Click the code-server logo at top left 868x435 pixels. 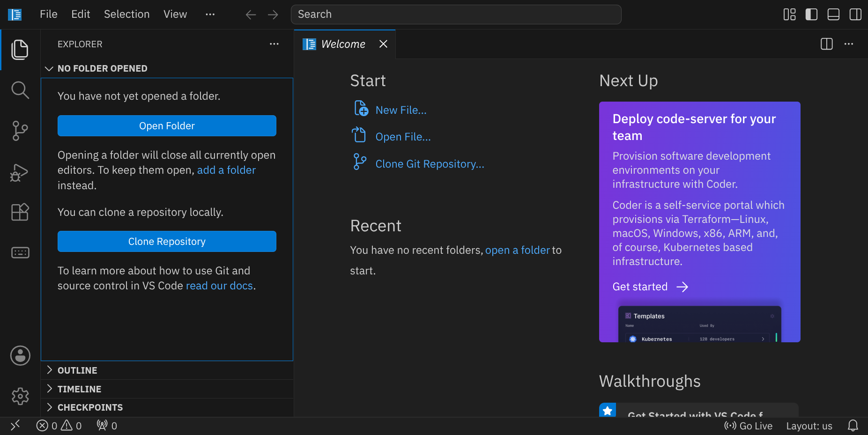tap(15, 15)
